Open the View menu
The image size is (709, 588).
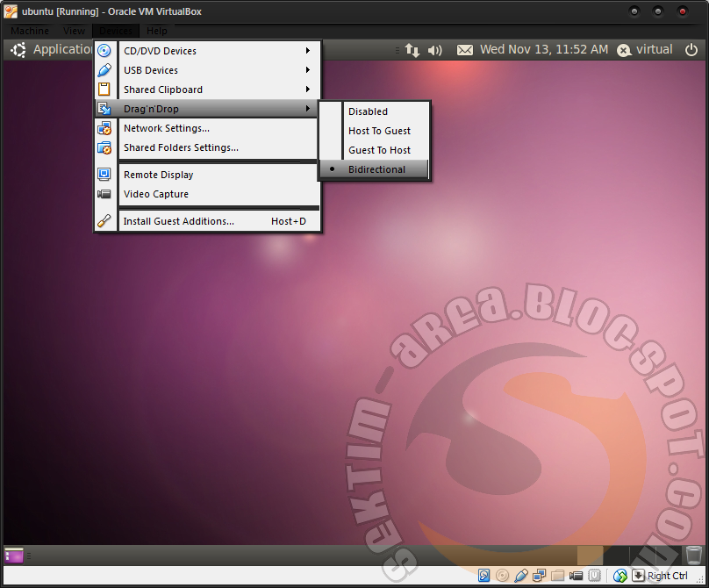click(x=75, y=31)
